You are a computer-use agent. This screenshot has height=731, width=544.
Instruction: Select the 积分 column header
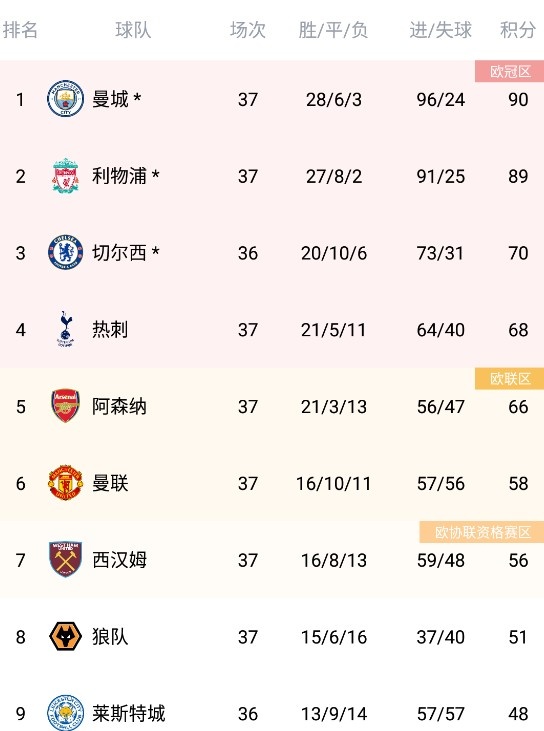tap(517, 30)
